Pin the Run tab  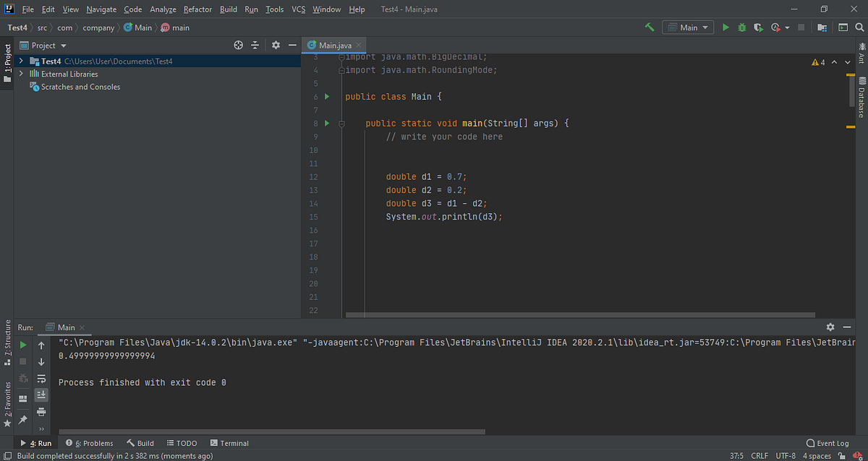23,419
